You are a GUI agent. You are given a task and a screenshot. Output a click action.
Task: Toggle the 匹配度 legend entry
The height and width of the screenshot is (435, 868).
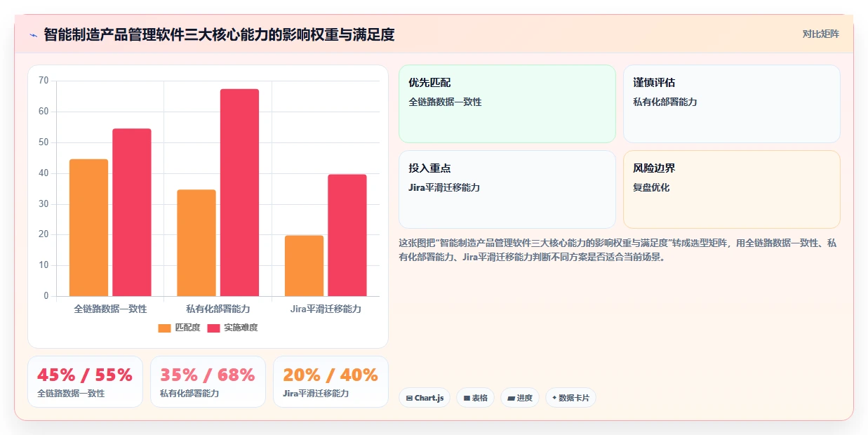tap(179, 328)
